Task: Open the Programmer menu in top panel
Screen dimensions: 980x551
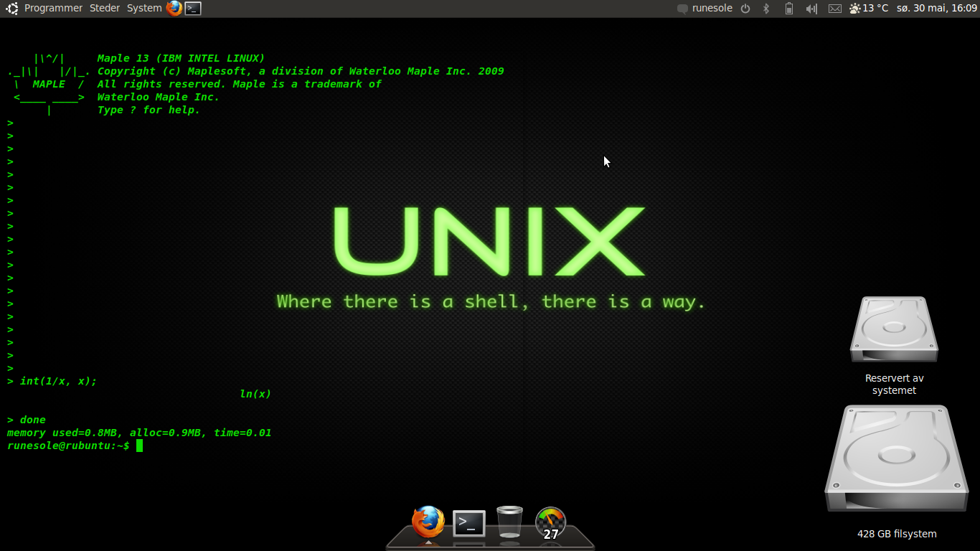Action: [x=53, y=8]
